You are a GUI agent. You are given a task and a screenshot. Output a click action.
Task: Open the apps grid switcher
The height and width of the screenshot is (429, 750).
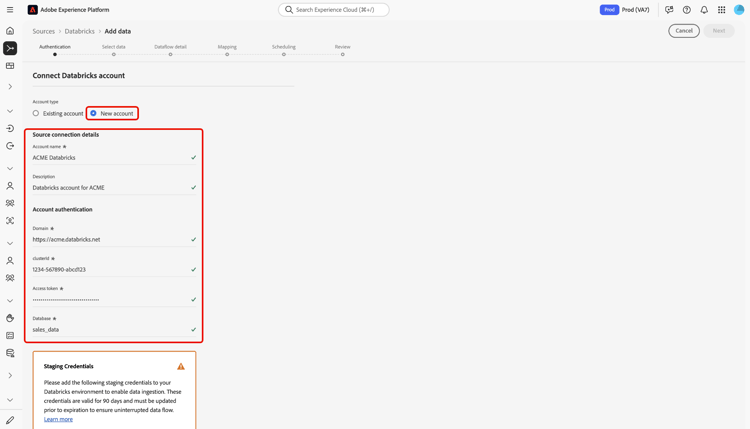click(x=721, y=10)
